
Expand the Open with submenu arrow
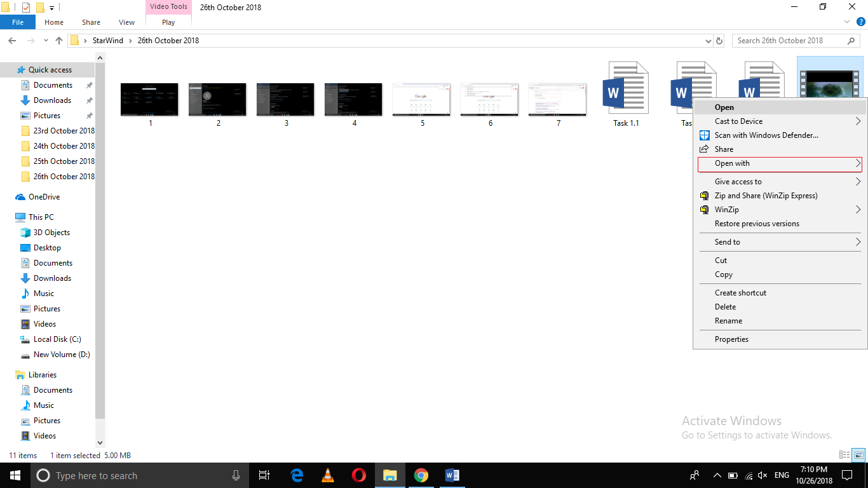pyautogui.click(x=858, y=164)
